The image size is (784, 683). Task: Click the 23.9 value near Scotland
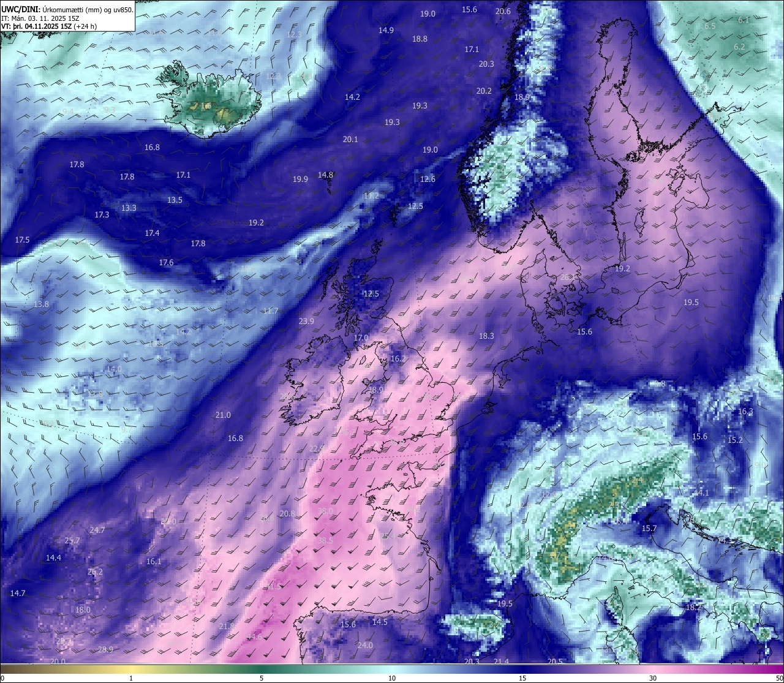pos(306,322)
